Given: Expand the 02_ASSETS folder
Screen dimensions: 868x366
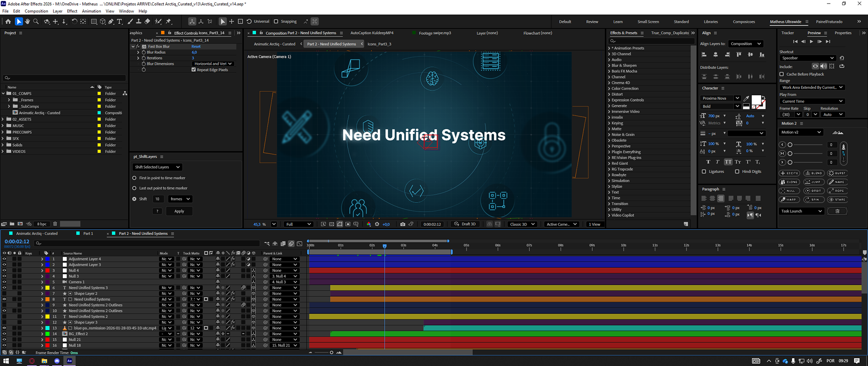Looking at the screenshot, I should tap(3, 119).
